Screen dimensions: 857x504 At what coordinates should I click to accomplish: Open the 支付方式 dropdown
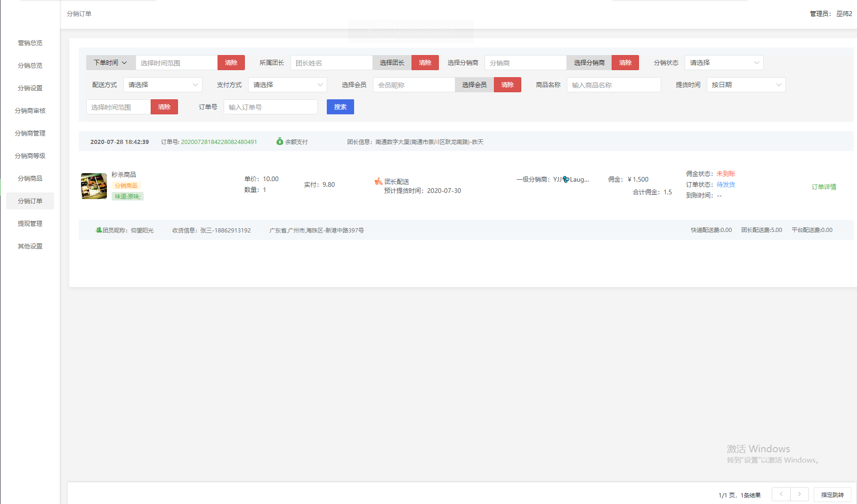pos(287,85)
